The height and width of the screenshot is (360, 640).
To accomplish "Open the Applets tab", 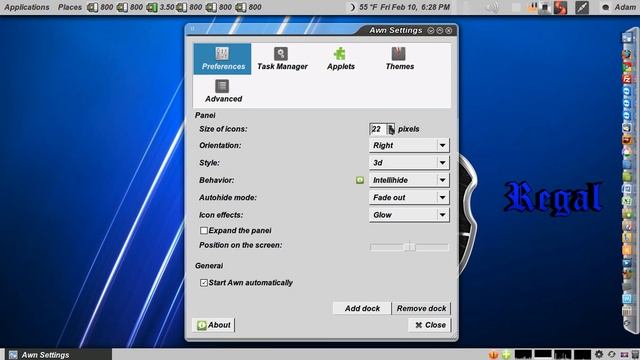I will point(340,59).
